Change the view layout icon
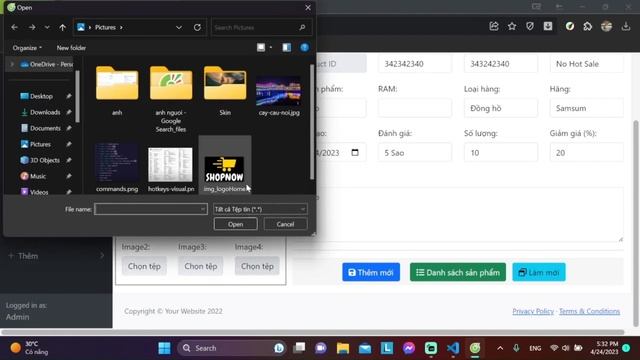640x360 pixels. click(261, 47)
